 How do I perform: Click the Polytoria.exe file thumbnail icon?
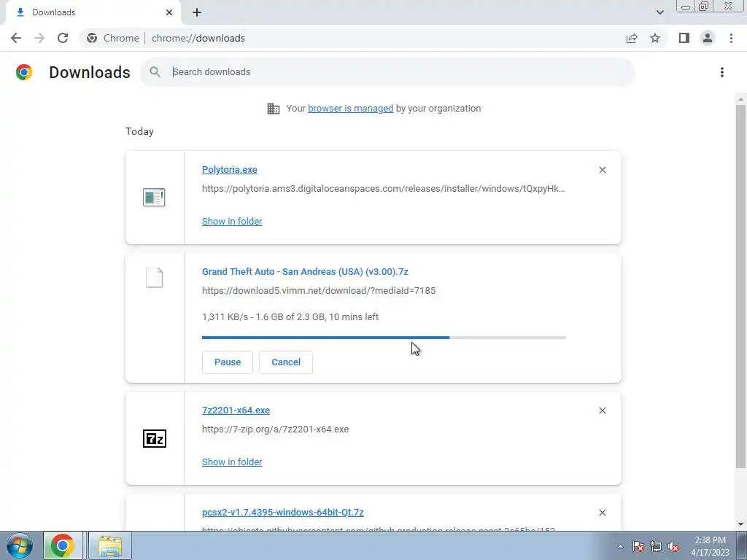[x=154, y=197]
